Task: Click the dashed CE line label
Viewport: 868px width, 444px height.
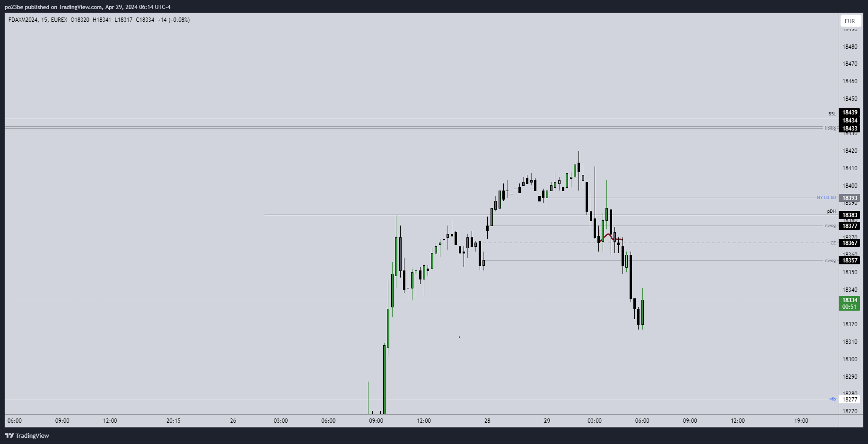Action: 833,243
